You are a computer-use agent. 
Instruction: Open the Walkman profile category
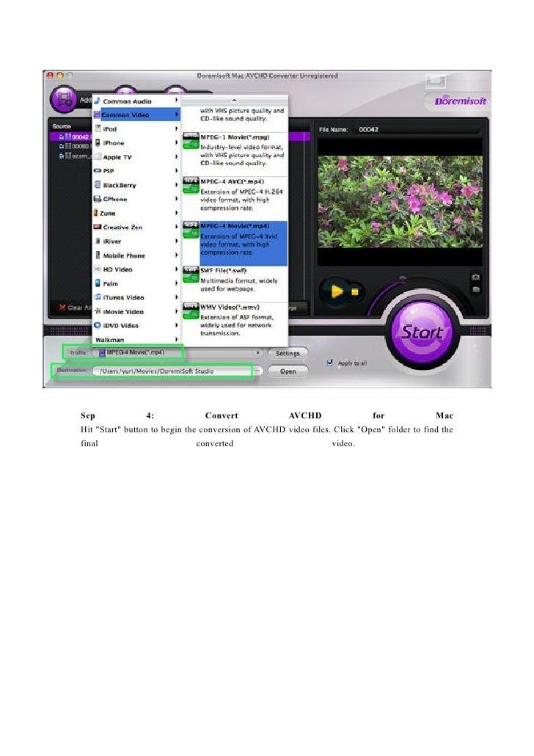(136, 339)
